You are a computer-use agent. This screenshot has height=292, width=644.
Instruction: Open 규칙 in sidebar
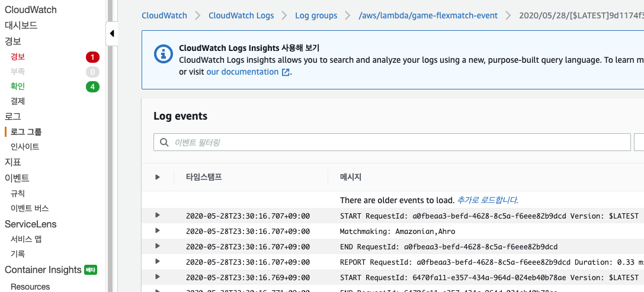pyautogui.click(x=18, y=193)
